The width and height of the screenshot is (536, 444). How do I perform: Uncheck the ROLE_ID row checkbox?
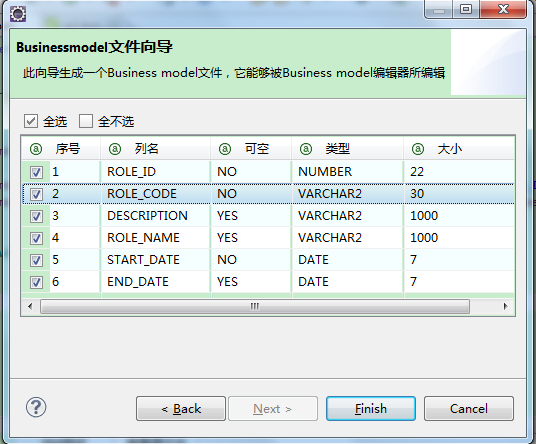tap(36, 172)
